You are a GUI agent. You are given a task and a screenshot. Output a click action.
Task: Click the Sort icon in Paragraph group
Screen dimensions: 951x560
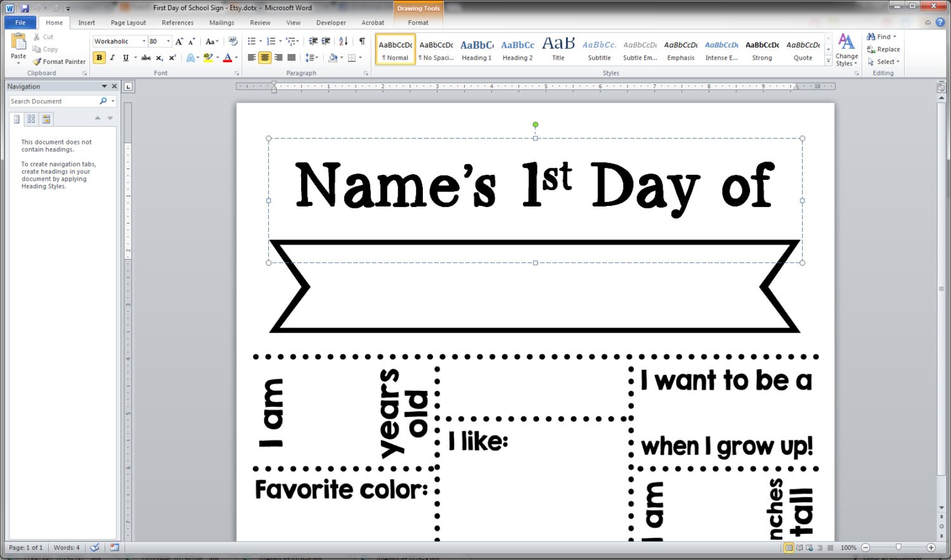point(343,41)
